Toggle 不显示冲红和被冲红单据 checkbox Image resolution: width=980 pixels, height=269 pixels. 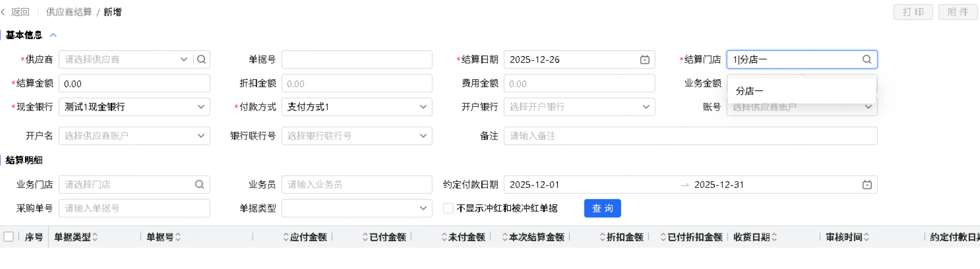point(448,208)
